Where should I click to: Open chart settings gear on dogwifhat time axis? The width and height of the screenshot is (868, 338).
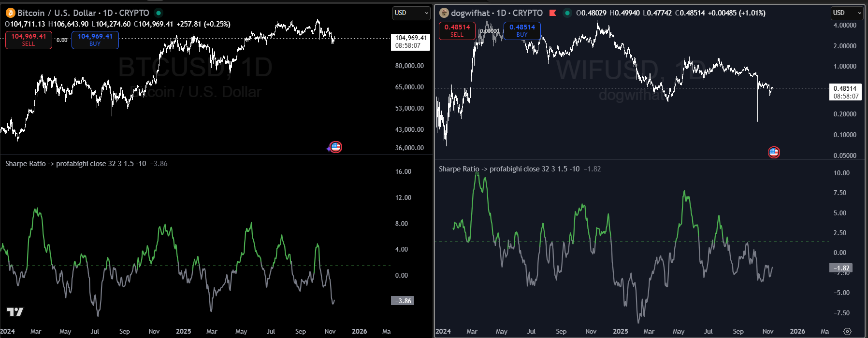tap(847, 331)
